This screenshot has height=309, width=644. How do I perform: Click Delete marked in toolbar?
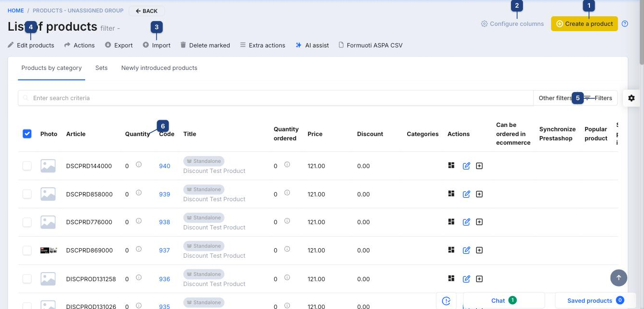[205, 45]
